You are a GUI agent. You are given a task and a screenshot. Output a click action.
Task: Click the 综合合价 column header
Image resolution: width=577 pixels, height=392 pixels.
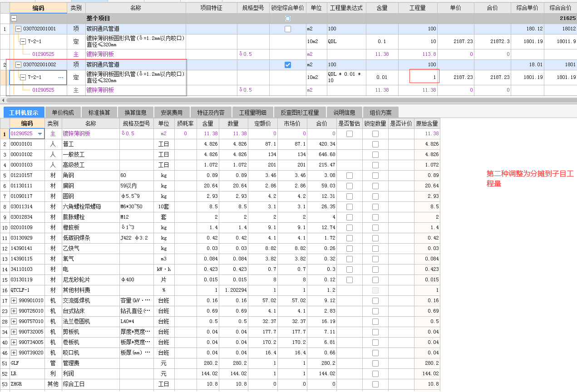click(560, 8)
